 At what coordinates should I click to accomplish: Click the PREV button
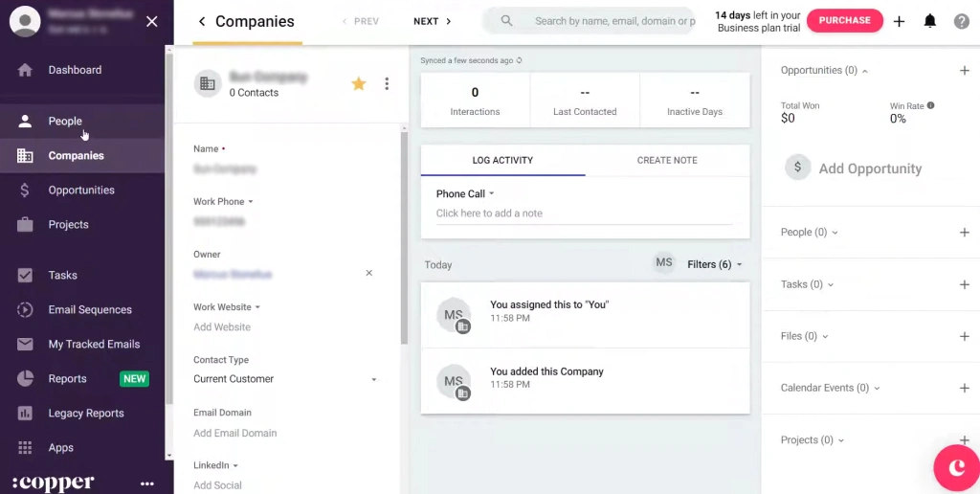point(361,21)
